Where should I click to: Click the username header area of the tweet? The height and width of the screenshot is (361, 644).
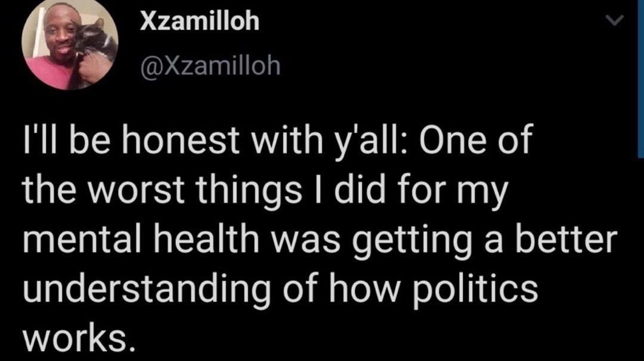(199, 21)
